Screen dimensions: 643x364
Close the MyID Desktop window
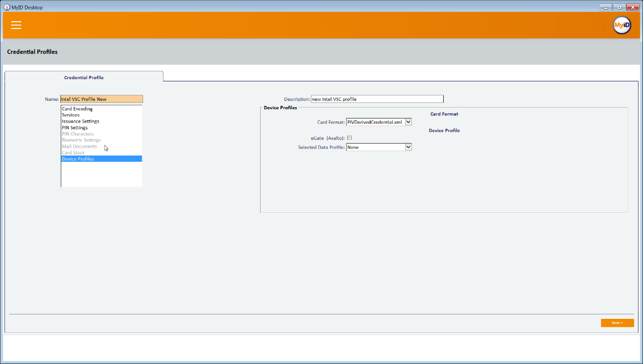click(x=633, y=7)
